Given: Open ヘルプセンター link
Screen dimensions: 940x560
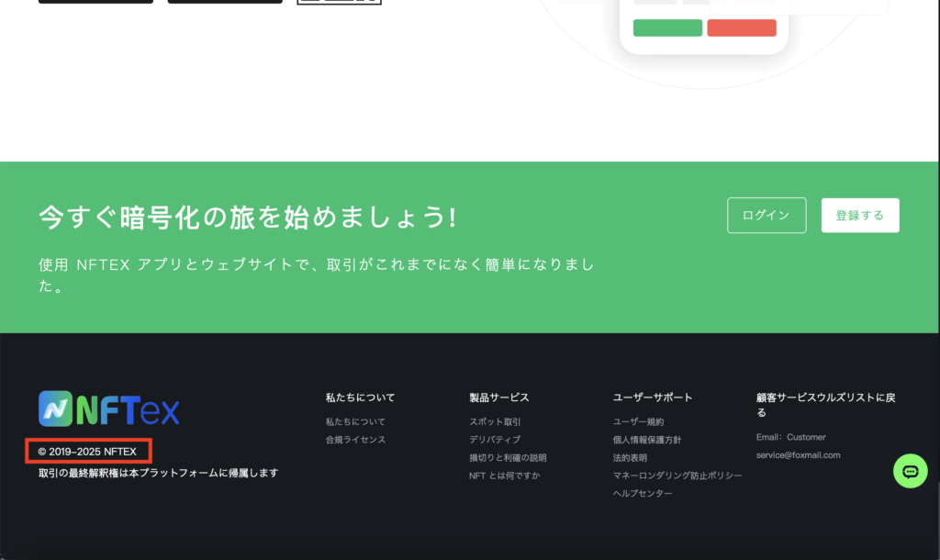Looking at the screenshot, I should tap(642, 494).
